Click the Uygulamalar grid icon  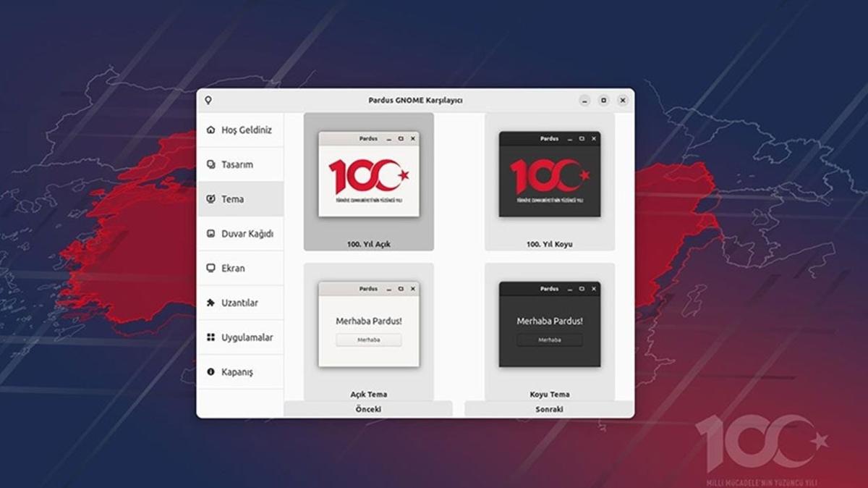tap(210, 337)
